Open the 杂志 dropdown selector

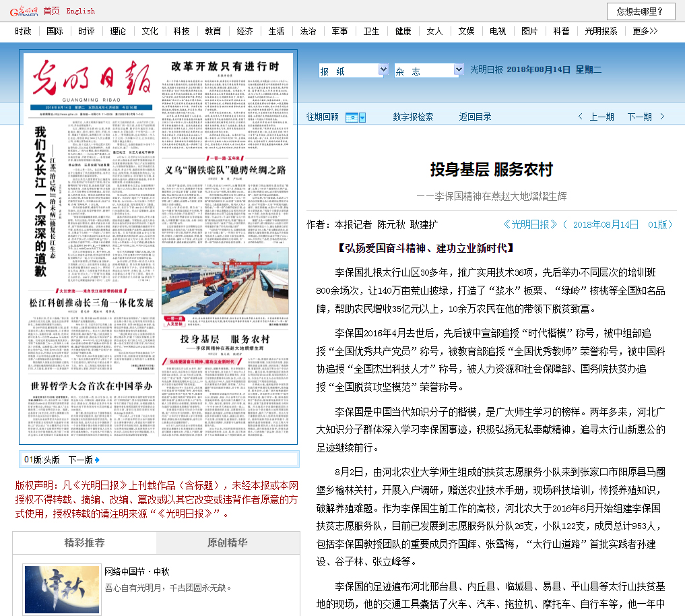coord(459,70)
